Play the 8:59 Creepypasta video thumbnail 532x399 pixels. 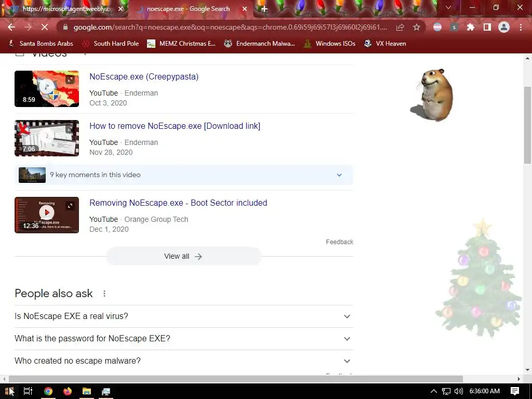[x=47, y=88]
